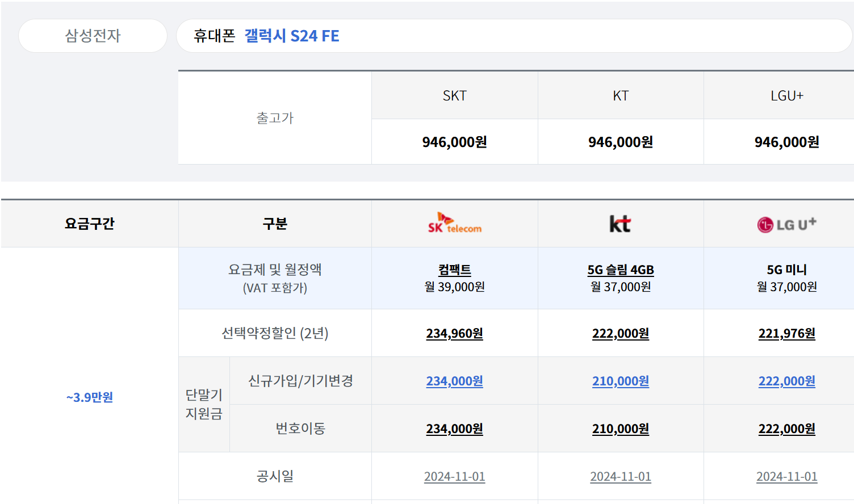The image size is (854, 504).
Task: Open KT 5G 슬림 4GB plan link
Action: 621,270
